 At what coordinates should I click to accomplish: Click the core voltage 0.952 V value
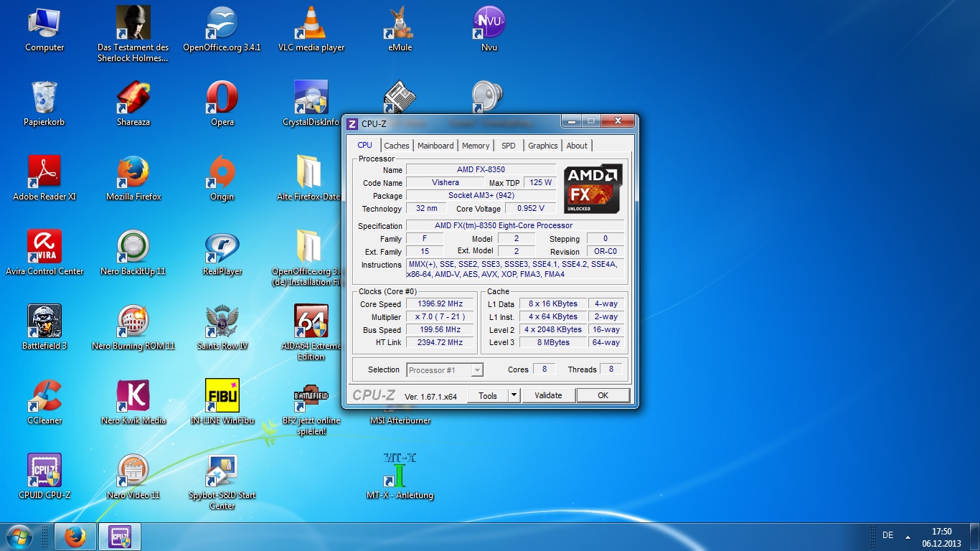tap(531, 209)
